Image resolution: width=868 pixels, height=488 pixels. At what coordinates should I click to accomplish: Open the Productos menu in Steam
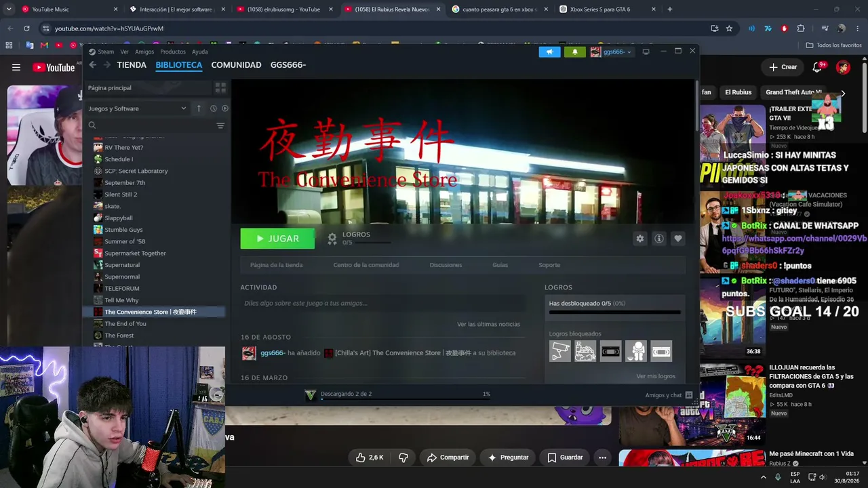(x=173, y=52)
